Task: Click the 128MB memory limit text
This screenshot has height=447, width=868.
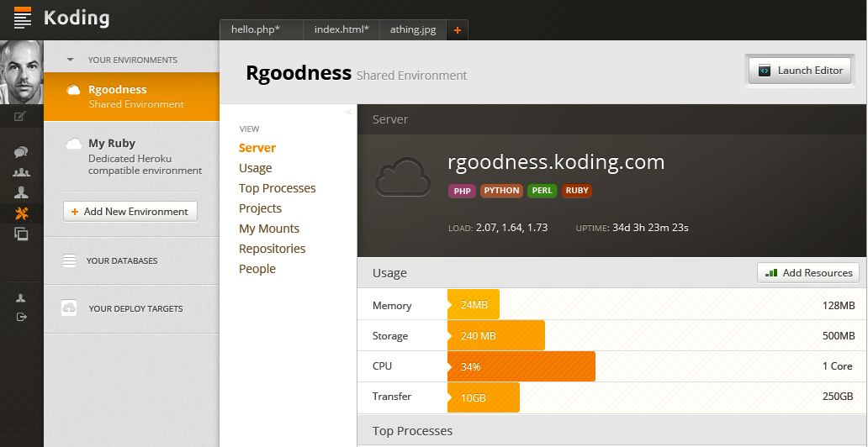Action: pyautogui.click(x=839, y=305)
